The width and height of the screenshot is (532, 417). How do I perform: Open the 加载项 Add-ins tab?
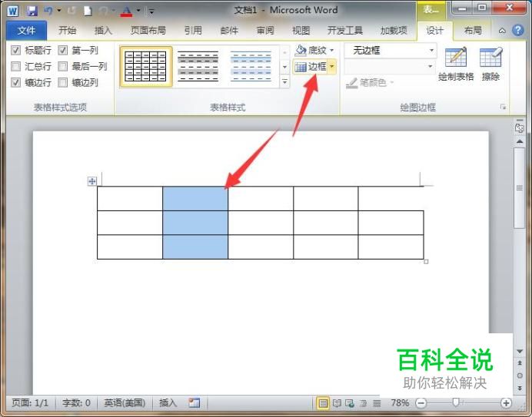[394, 31]
